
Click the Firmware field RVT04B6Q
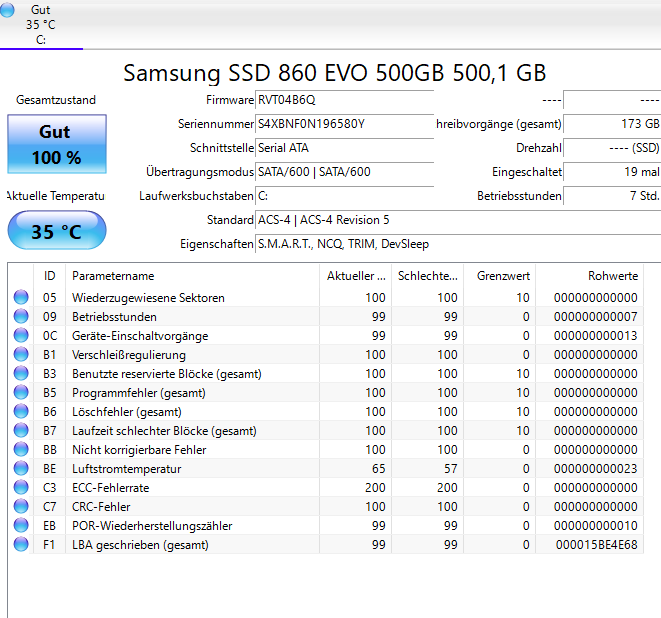[344, 100]
